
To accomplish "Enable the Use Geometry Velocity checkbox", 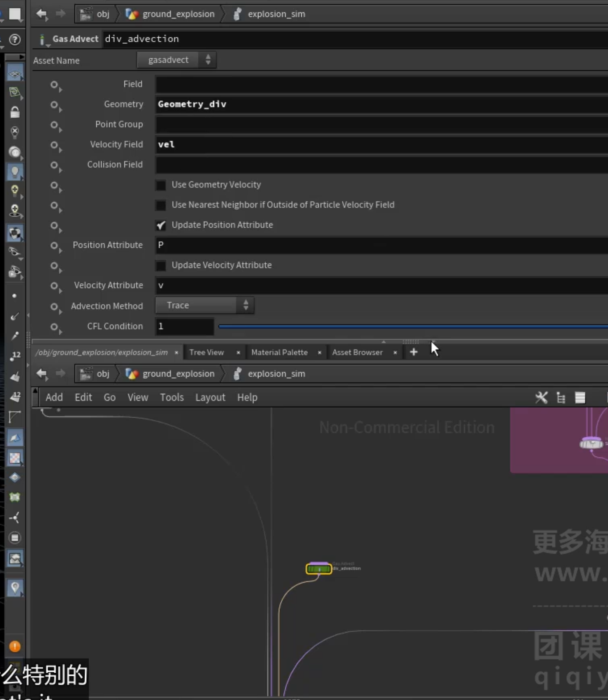I will click(x=161, y=185).
